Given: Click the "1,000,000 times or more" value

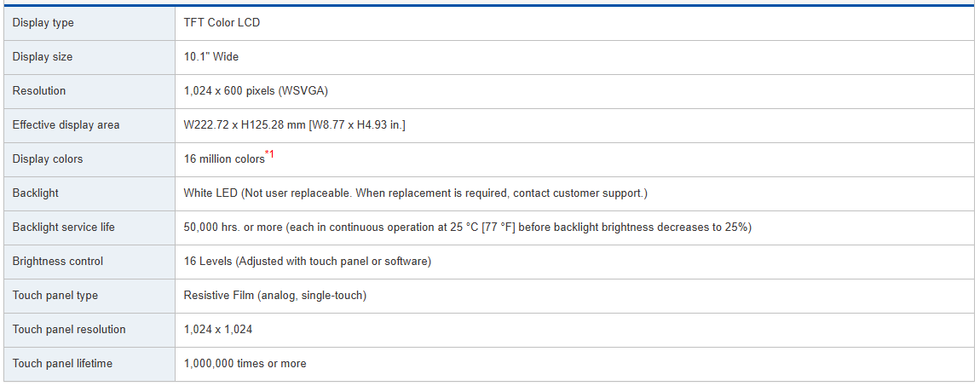Looking at the screenshot, I should coord(245,364).
